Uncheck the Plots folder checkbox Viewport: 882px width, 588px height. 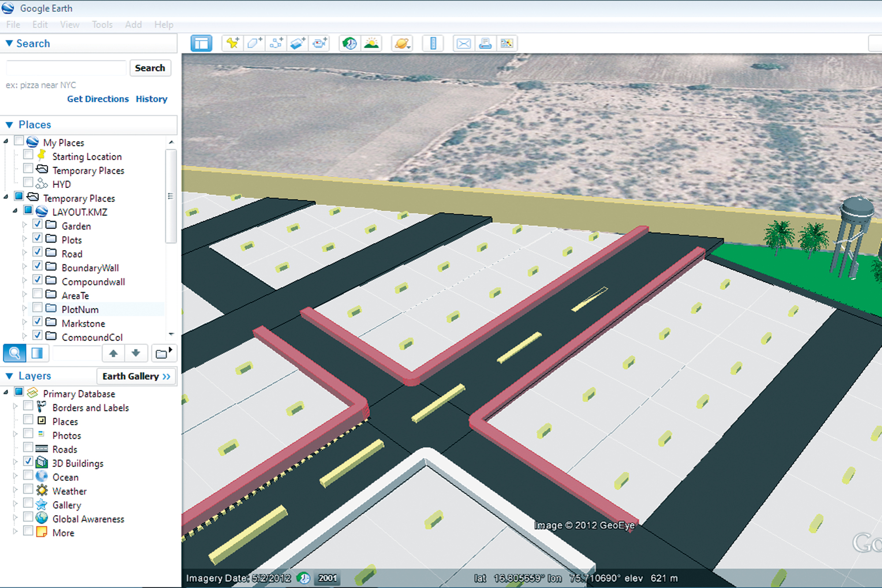click(x=37, y=239)
